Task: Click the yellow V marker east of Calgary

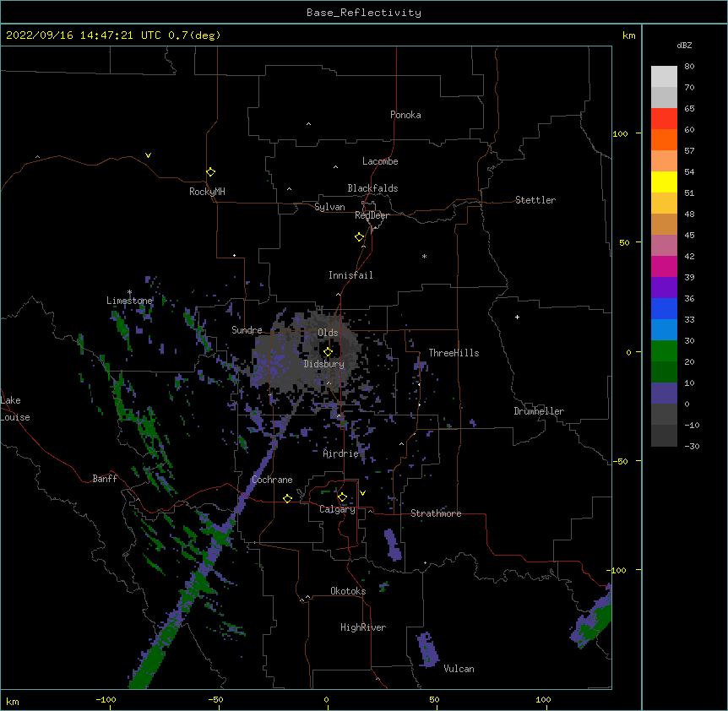Action: 362,493
